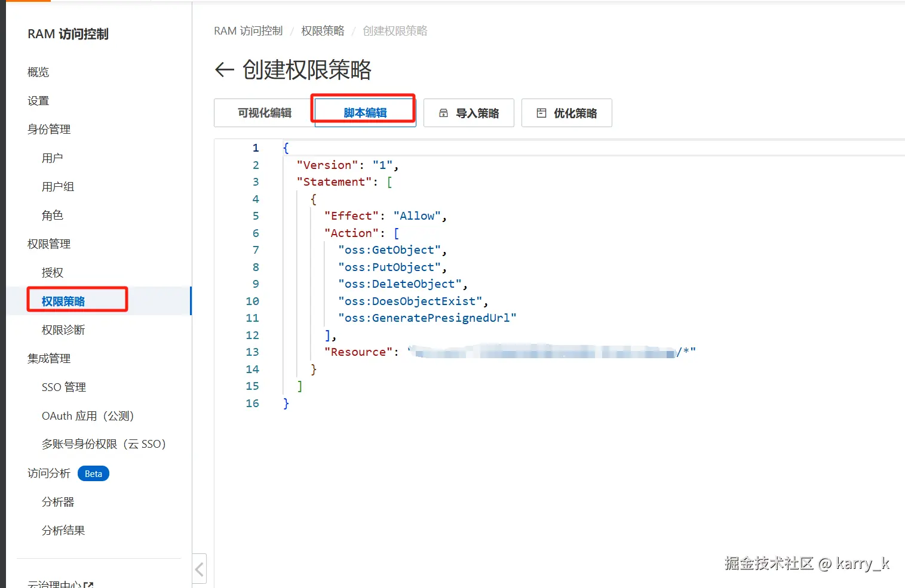Image resolution: width=905 pixels, height=588 pixels.
Task: Open 概览 in the sidebar
Action: pos(38,72)
